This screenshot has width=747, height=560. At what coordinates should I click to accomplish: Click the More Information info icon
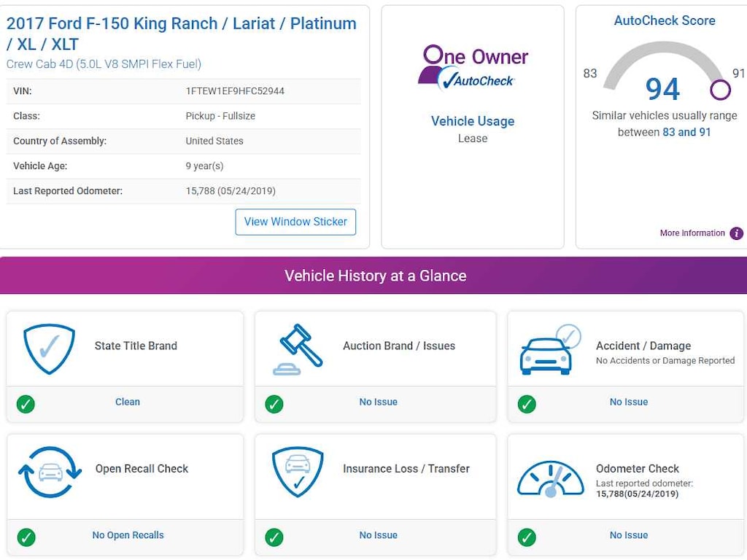[x=736, y=233]
